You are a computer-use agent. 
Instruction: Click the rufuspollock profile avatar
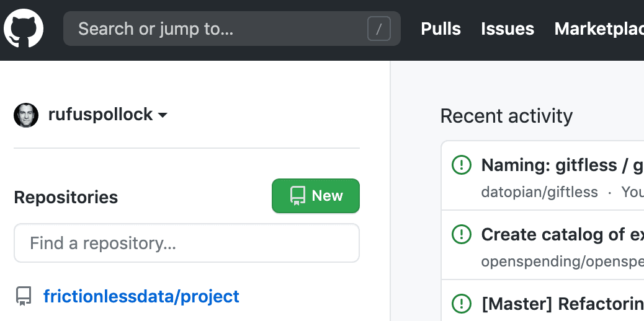(x=26, y=115)
